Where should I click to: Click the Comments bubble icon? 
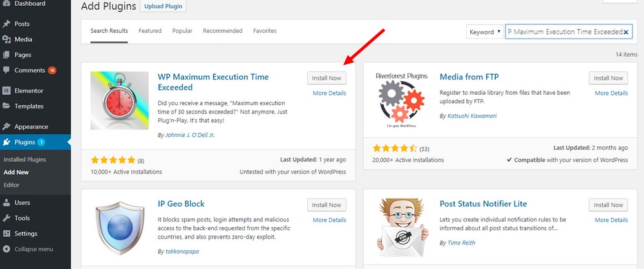(6, 70)
